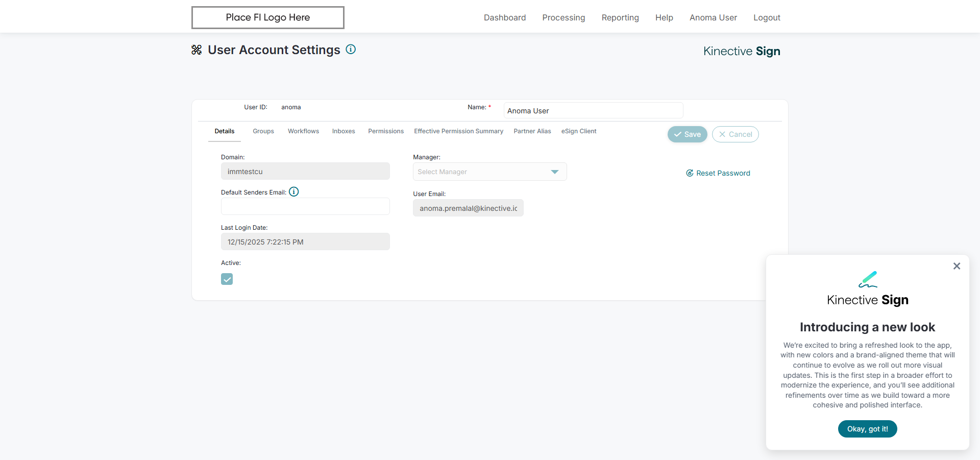
Task: Click the Default Senders Email info icon
Action: click(x=294, y=191)
